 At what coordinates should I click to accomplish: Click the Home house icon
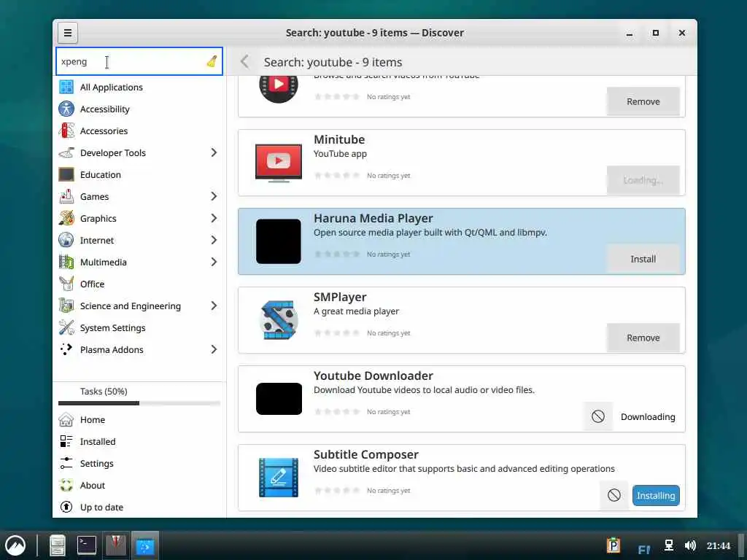coord(66,419)
